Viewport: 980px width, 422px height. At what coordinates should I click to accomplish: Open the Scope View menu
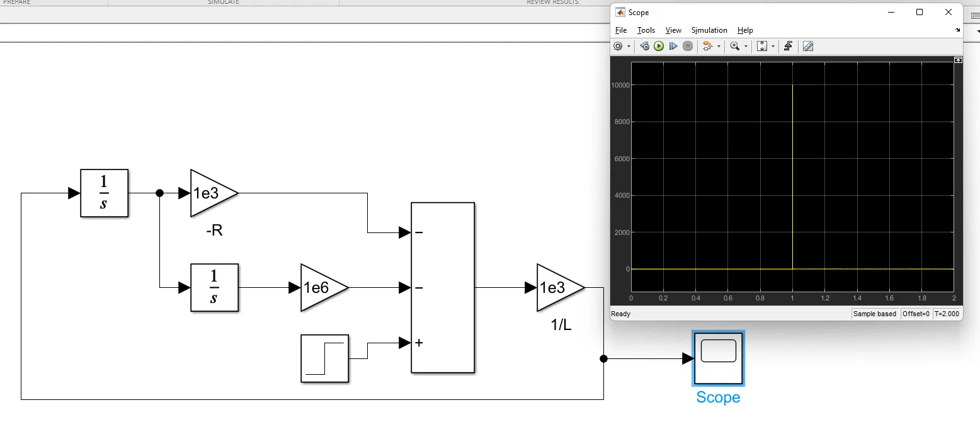point(673,30)
